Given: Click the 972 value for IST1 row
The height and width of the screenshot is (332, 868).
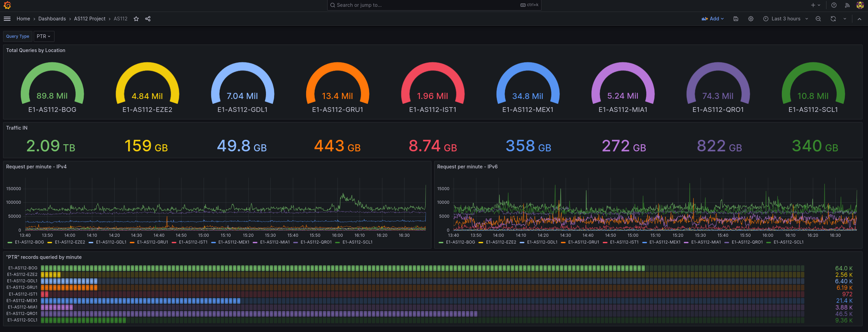Looking at the screenshot, I should [x=848, y=294].
